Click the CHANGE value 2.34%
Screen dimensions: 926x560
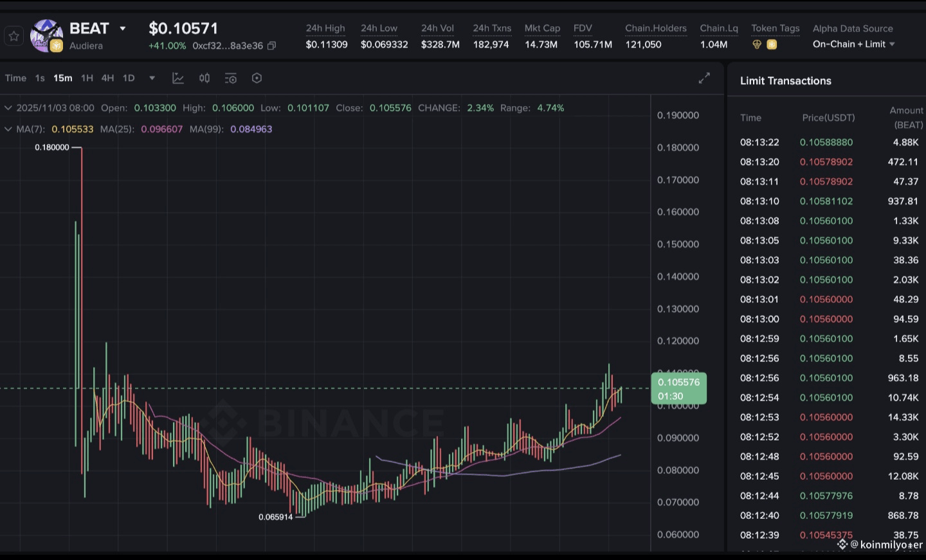(480, 108)
